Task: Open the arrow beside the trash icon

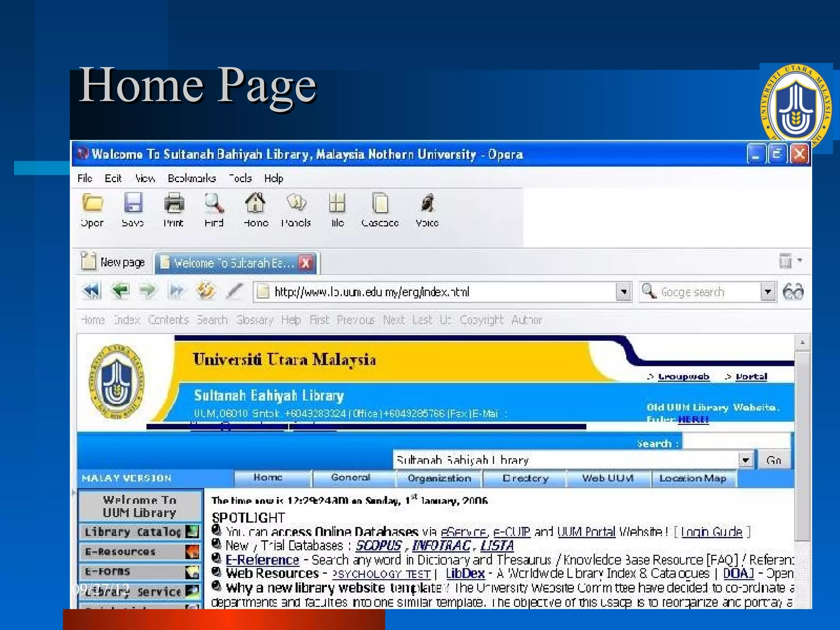Action: click(799, 260)
